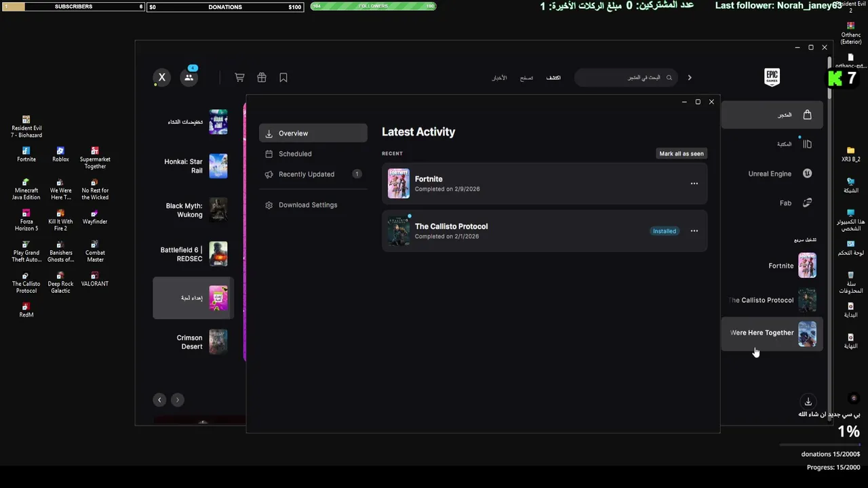This screenshot has height=488, width=868.
Task: Open the X profile avatar menu
Action: [x=162, y=77]
